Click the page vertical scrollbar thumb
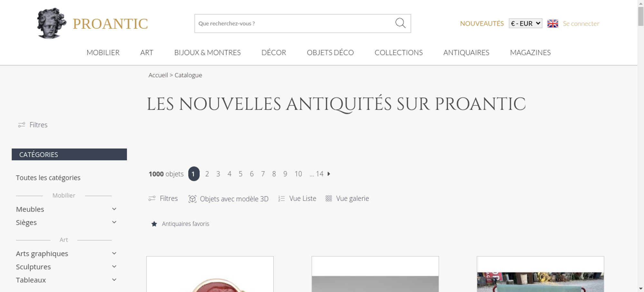Viewport: 644px width, 292px height. click(641, 16)
